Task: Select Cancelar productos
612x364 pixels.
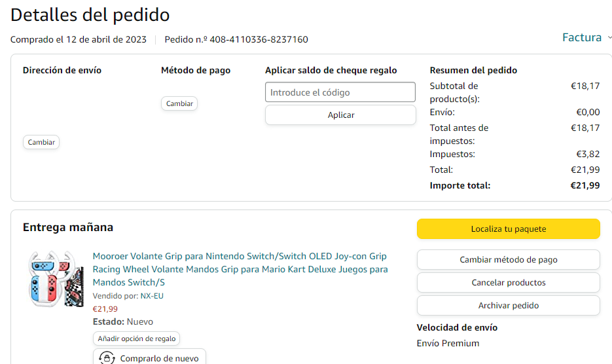Action: (508, 283)
